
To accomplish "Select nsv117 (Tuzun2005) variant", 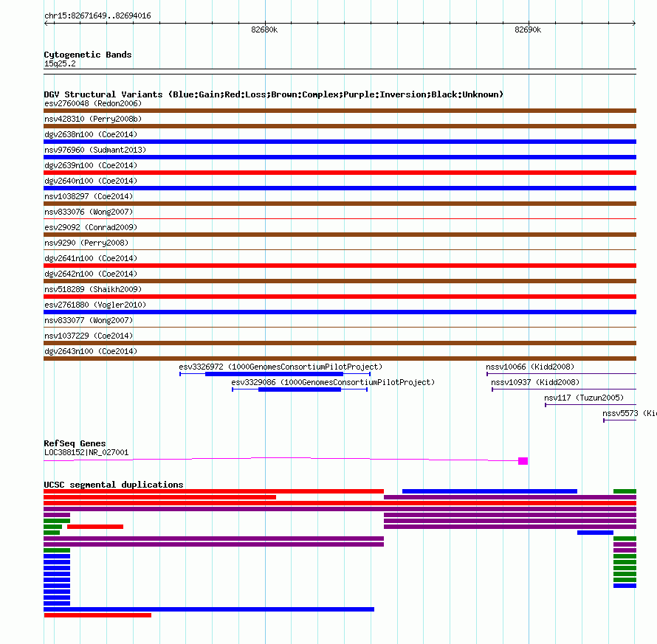I will coord(584,398).
